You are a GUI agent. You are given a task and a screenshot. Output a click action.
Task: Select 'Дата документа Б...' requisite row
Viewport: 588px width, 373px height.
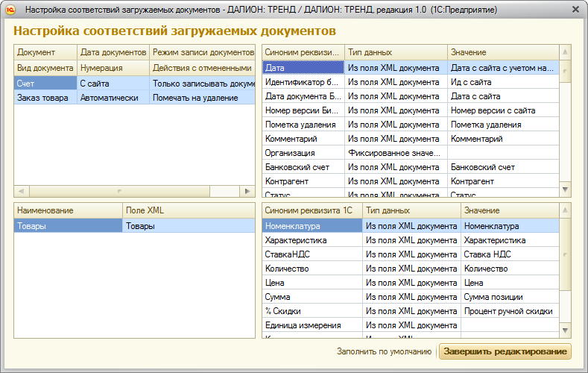click(411, 96)
